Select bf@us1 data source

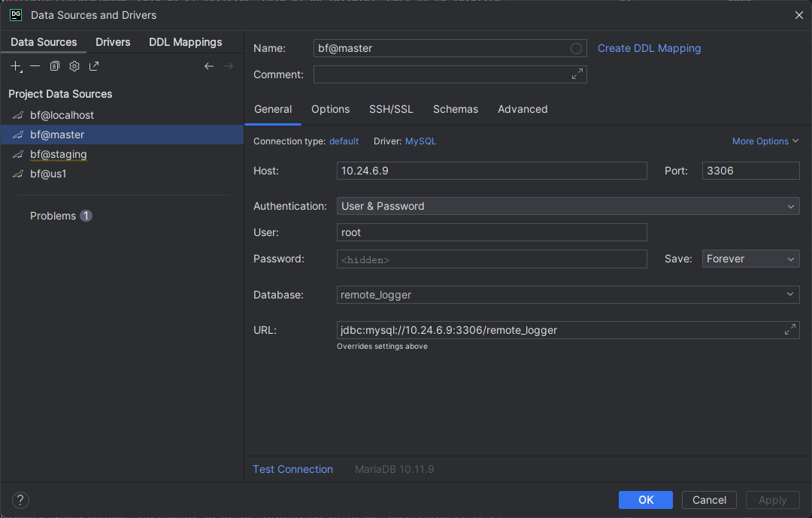(123, 174)
